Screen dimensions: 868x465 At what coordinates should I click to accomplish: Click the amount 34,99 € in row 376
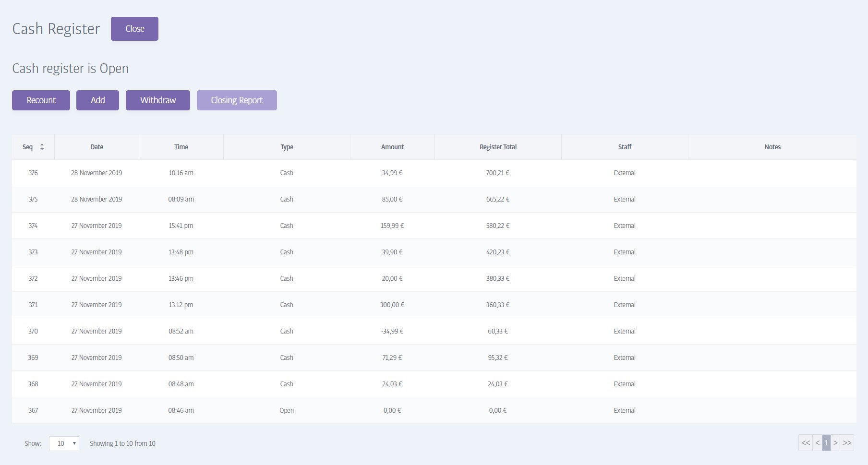pos(392,173)
